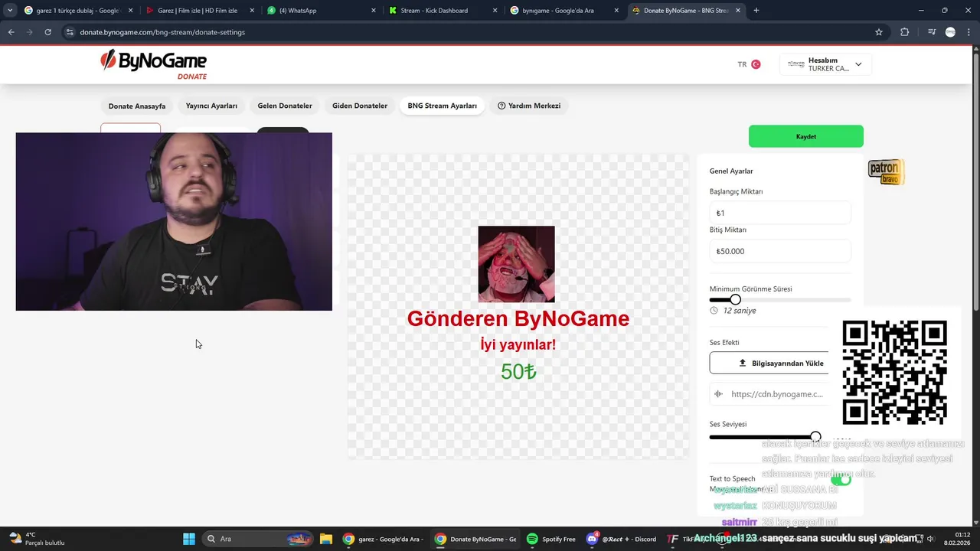The width and height of the screenshot is (980, 551).
Task: Click the browser back arrow
Action: coord(11,32)
